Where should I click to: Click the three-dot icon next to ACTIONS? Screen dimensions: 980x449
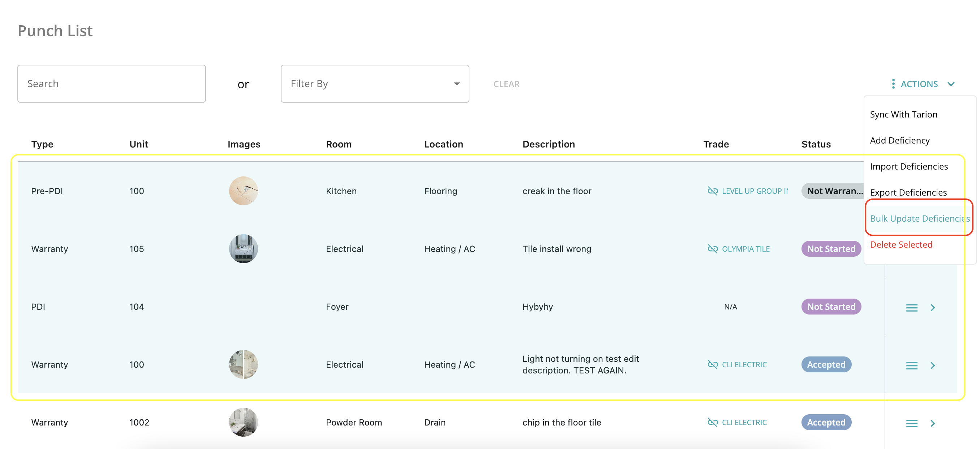coord(893,84)
